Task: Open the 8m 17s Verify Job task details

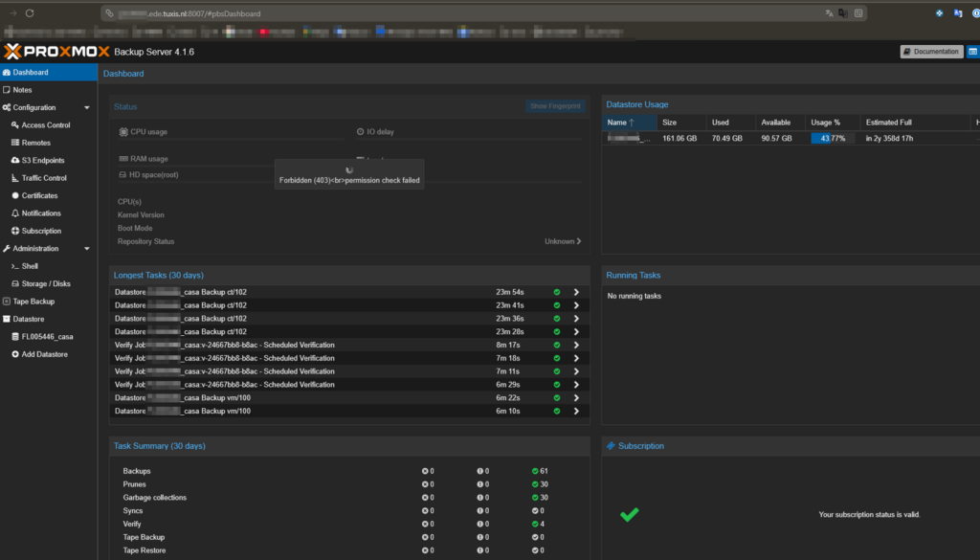Action: [x=576, y=345]
